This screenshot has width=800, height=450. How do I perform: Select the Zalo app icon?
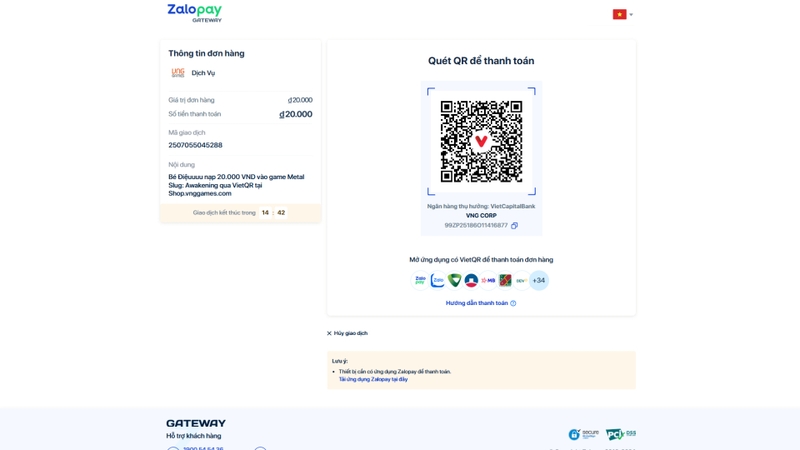click(x=437, y=280)
